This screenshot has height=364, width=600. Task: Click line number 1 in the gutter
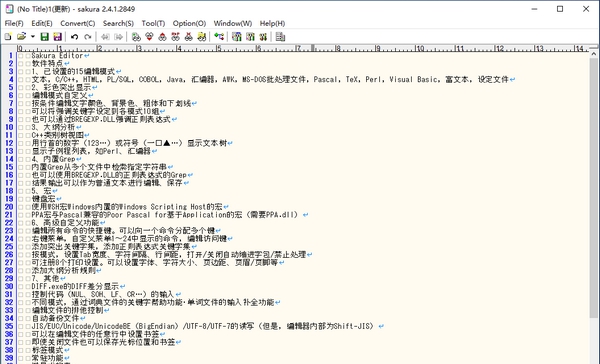11,55
